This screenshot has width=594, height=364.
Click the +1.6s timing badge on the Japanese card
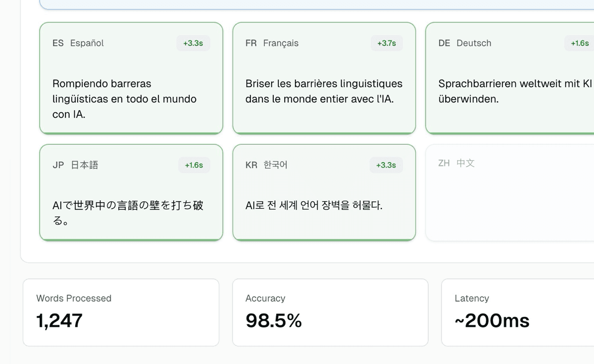pos(193,165)
